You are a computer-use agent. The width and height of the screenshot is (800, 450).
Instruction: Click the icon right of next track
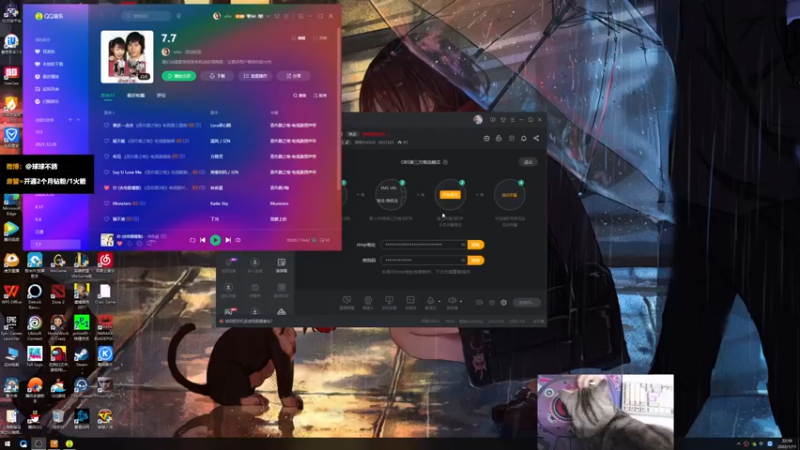point(238,240)
